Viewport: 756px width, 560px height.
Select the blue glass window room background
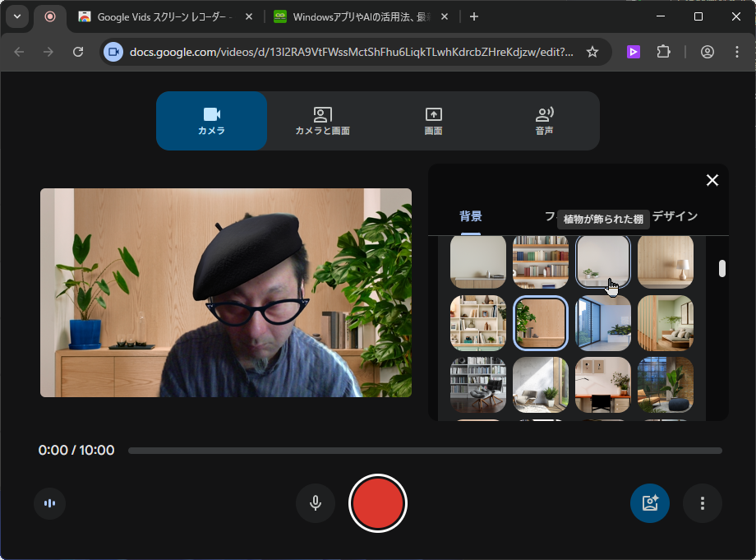pos(602,322)
